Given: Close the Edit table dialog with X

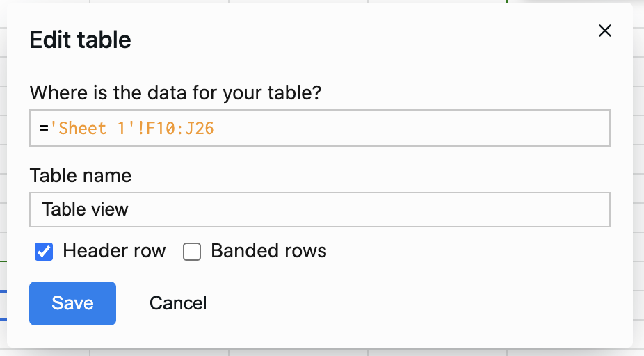Looking at the screenshot, I should point(604,31).
